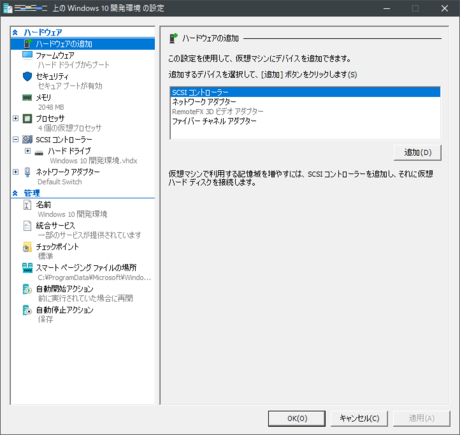Click 'セキュア ブートが有効' text
The width and height of the screenshot is (460, 435).
pyautogui.click(x=70, y=86)
